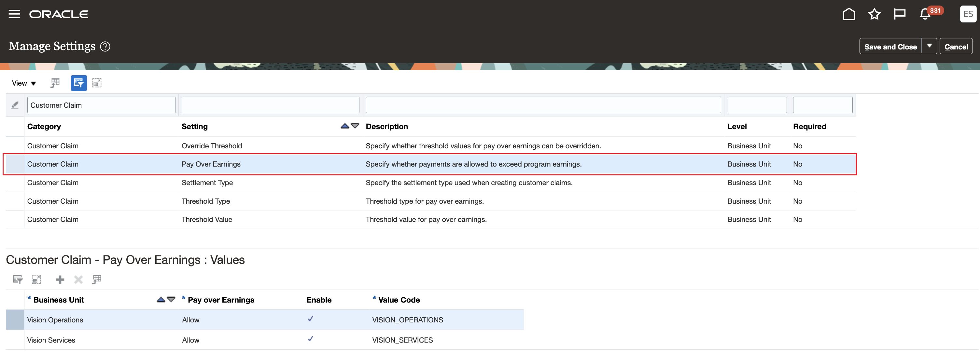Viewport: 980px width, 353px height.
Task: Open the Watchlist flag icon
Action: (x=899, y=14)
